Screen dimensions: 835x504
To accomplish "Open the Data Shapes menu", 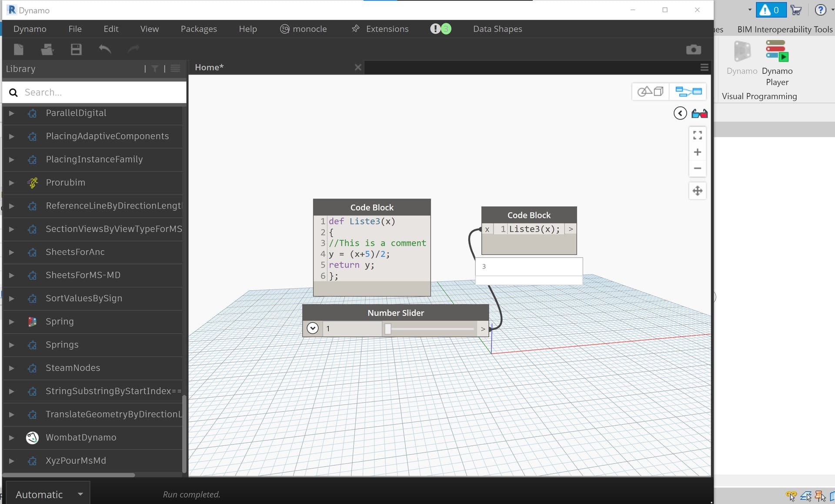I will 498,29.
